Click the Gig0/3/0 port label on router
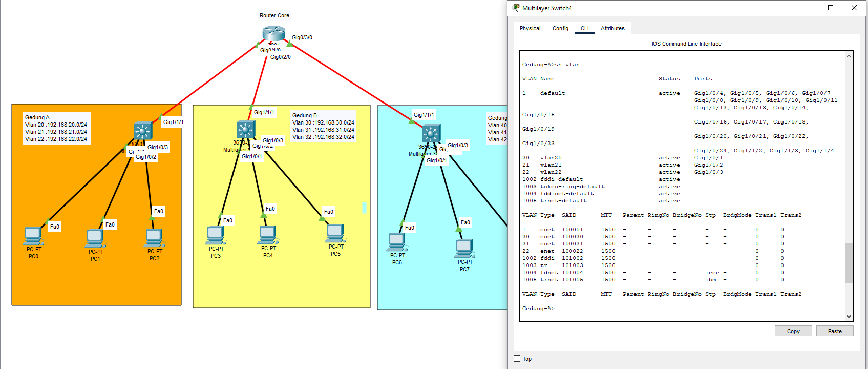868x369 pixels. coord(302,37)
